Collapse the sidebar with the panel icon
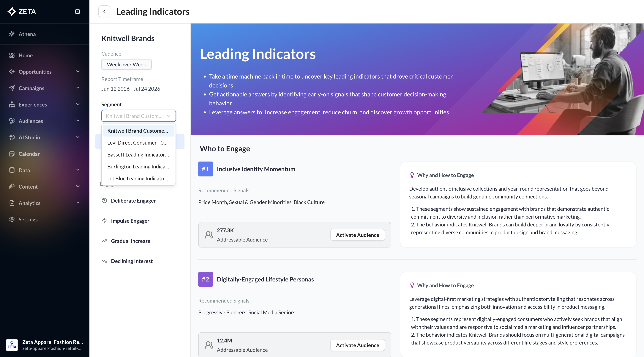 pos(78,12)
